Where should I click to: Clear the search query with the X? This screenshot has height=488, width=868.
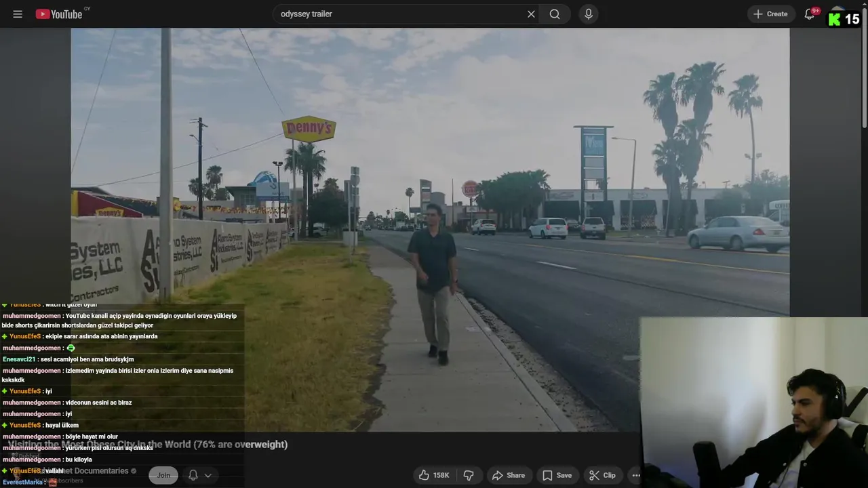(531, 14)
